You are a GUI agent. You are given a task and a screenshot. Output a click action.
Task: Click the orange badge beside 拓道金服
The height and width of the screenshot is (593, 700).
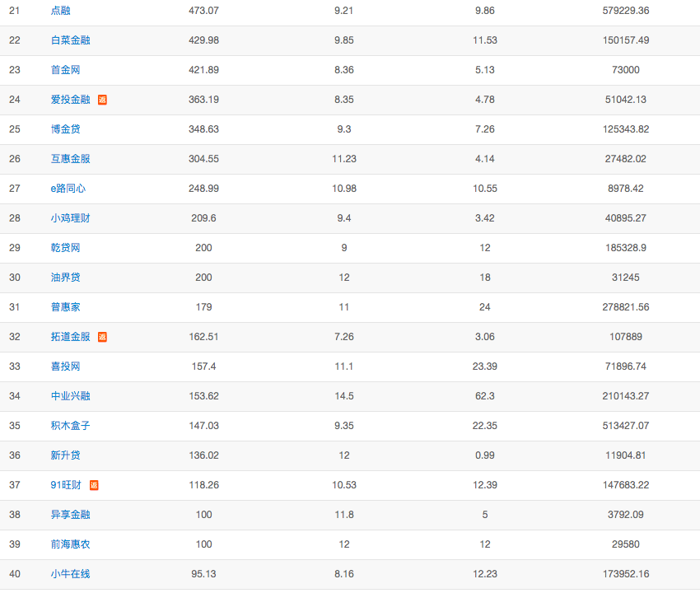click(x=102, y=337)
